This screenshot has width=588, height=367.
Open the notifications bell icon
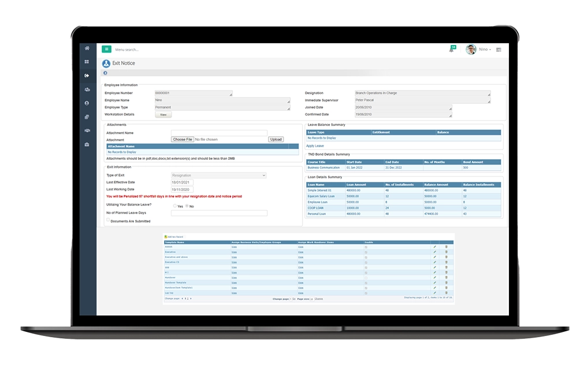pos(452,50)
